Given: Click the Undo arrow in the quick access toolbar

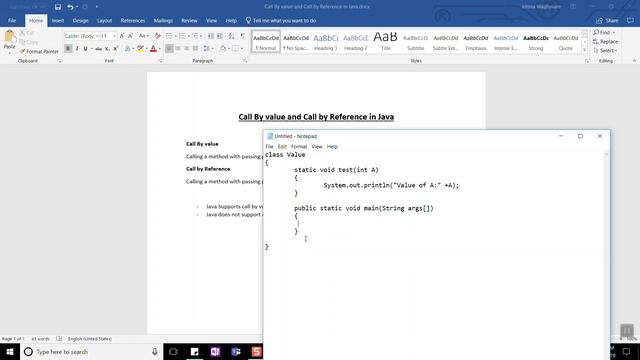Looking at the screenshot, I should [x=70, y=7].
